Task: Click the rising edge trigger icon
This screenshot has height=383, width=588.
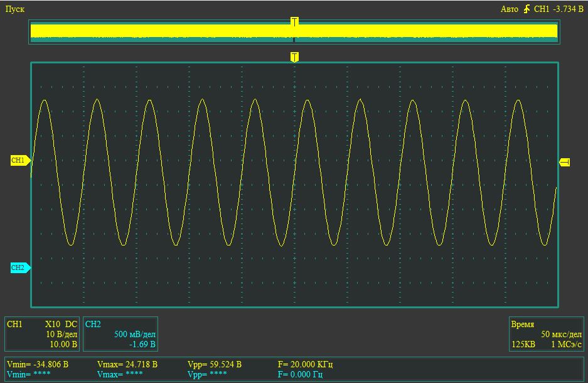Action: tap(527, 9)
